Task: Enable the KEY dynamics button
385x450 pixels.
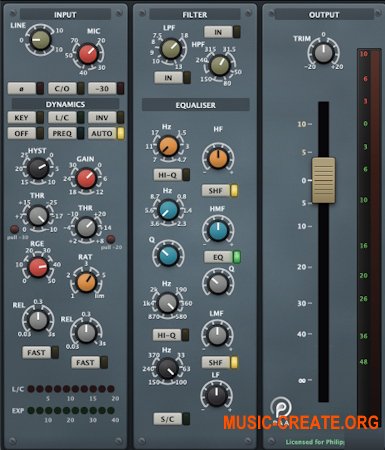Action: pos(26,118)
